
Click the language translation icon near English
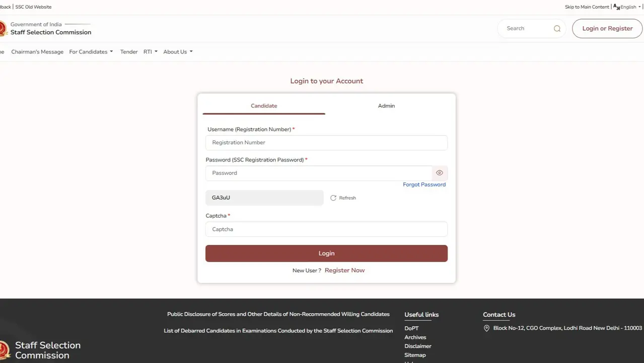[x=616, y=7]
